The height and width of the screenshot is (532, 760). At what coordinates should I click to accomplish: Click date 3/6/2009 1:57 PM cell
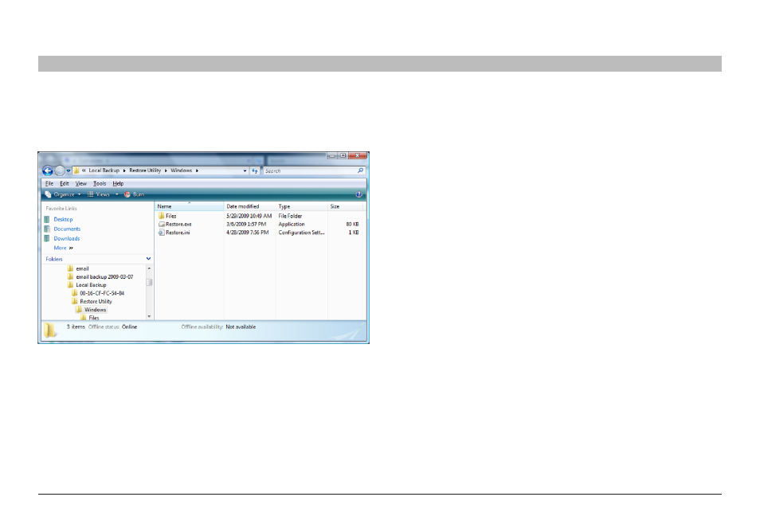point(246,225)
